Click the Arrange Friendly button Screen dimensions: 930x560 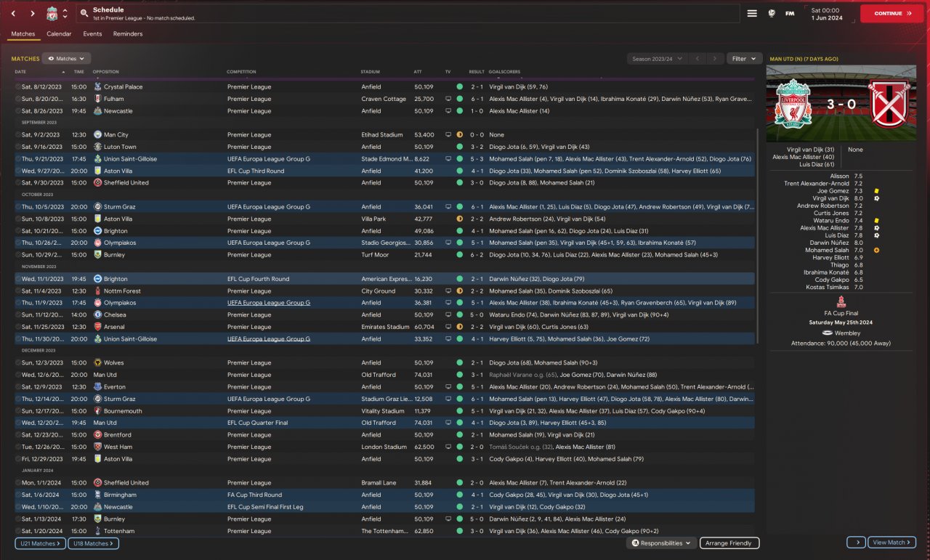coord(729,543)
